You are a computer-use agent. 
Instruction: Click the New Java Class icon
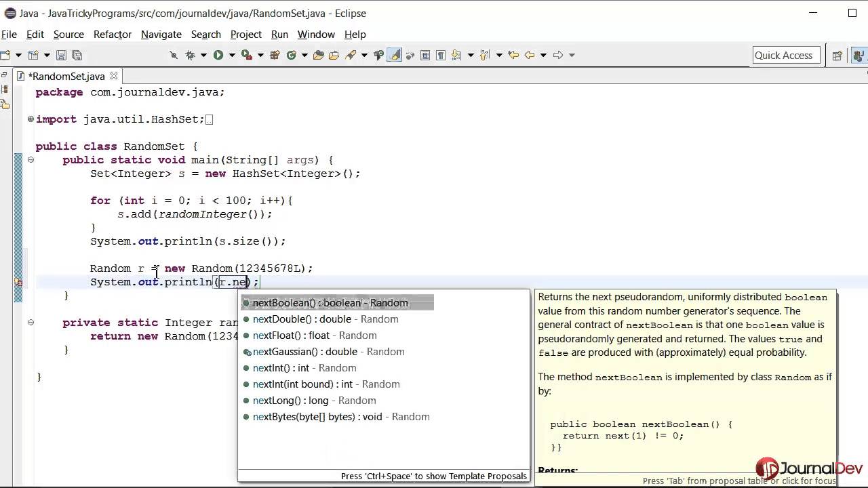tap(291, 55)
